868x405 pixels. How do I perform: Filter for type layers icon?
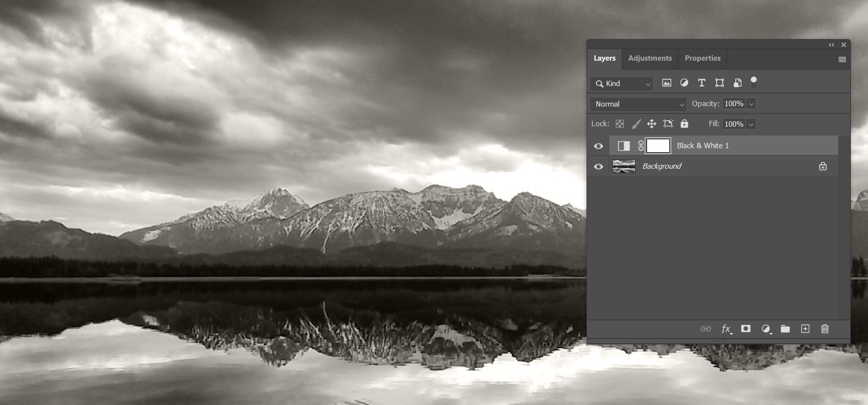click(702, 83)
